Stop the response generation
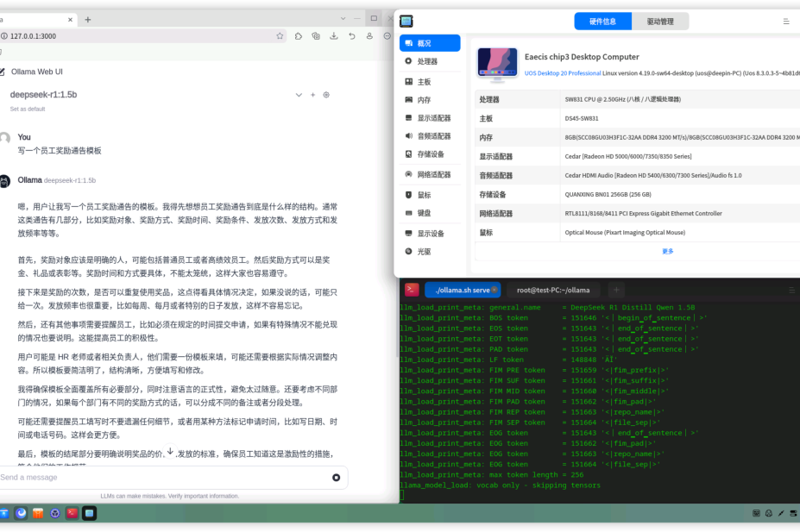This screenshot has height=532, width=800. coord(337,478)
